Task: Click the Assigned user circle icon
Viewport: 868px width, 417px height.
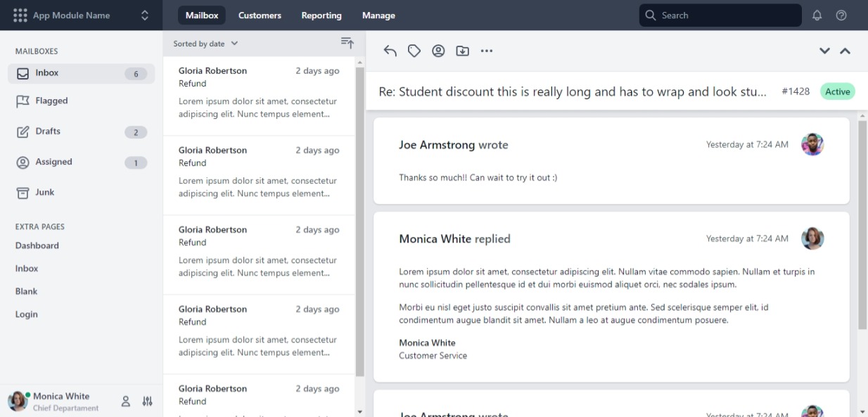Action: [x=23, y=162]
